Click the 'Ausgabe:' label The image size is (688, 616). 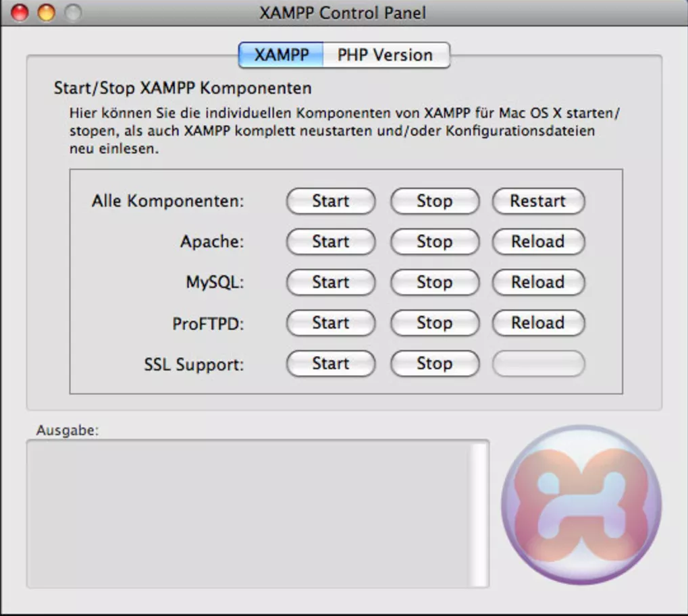click(x=68, y=430)
